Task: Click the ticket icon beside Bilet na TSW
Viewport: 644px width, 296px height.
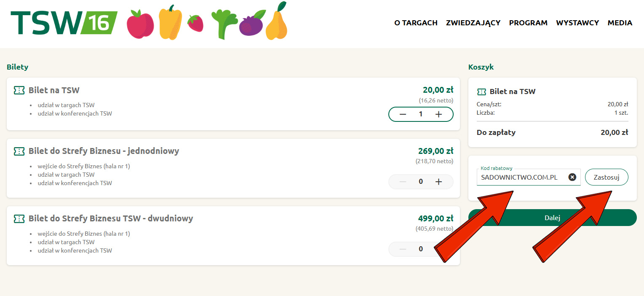Action: click(x=19, y=90)
